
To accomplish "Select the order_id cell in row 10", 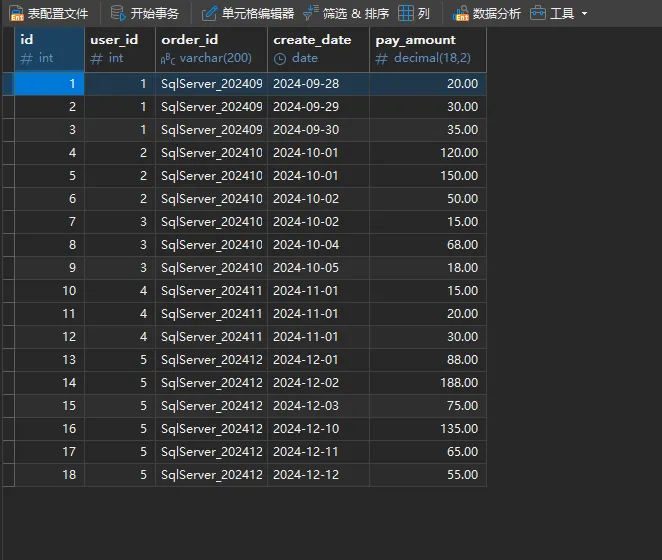I will (x=211, y=290).
